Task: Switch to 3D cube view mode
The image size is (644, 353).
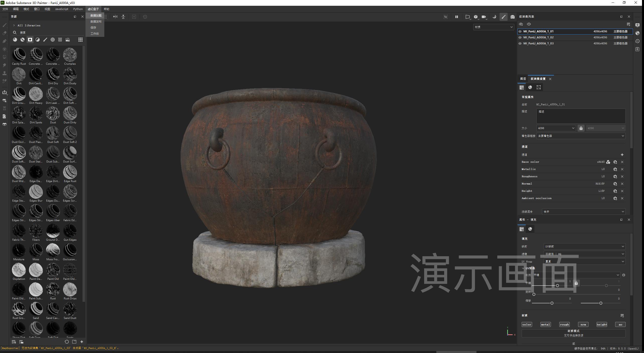Action: pos(476,17)
